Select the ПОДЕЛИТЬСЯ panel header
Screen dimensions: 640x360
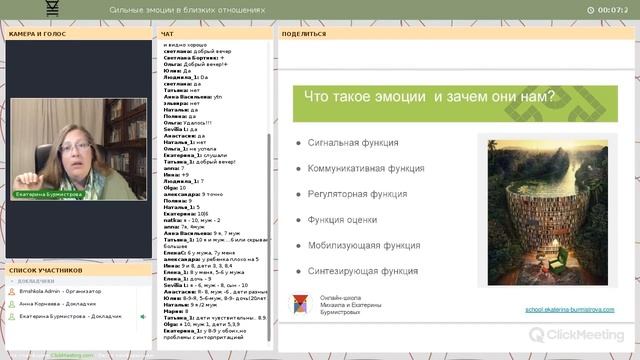pyautogui.click(x=456, y=34)
